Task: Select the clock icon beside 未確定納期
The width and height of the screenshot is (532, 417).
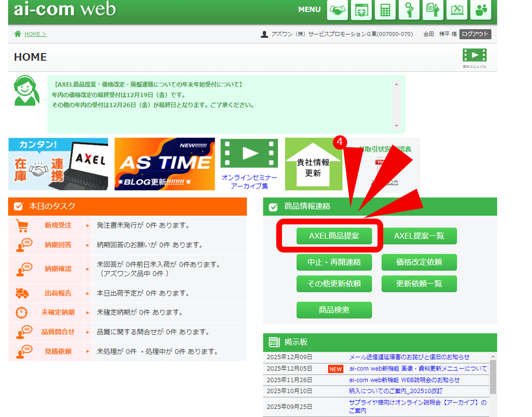Action: coord(22,312)
